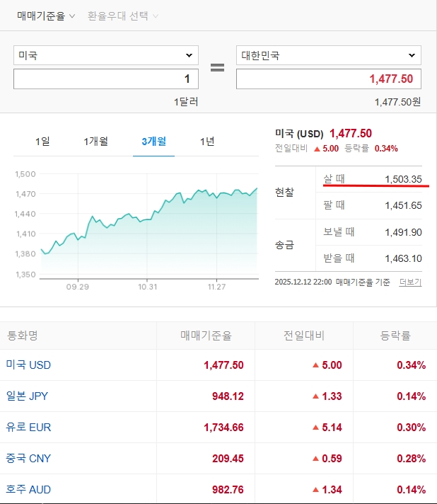The image size is (437, 504).
Task: Click the 더보기 link
Action: click(410, 282)
